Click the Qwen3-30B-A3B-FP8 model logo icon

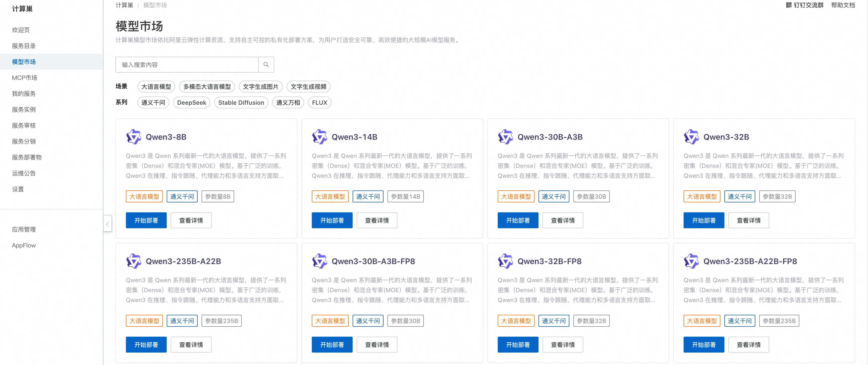(319, 261)
